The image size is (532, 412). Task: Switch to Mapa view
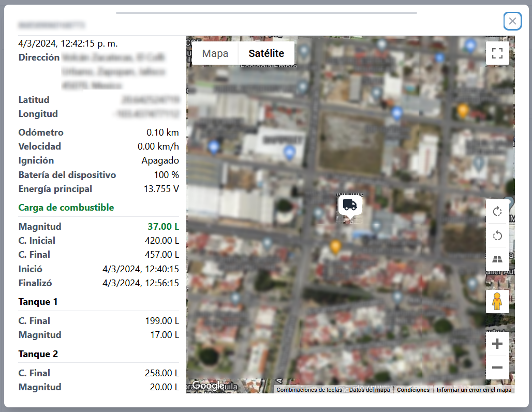215,53
